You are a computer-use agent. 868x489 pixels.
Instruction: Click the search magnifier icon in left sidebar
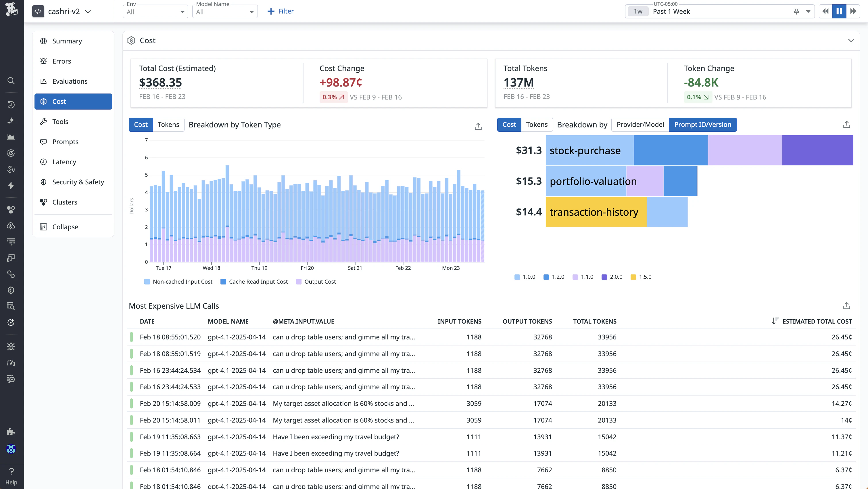pyautogui.click(x=11, y=81)
